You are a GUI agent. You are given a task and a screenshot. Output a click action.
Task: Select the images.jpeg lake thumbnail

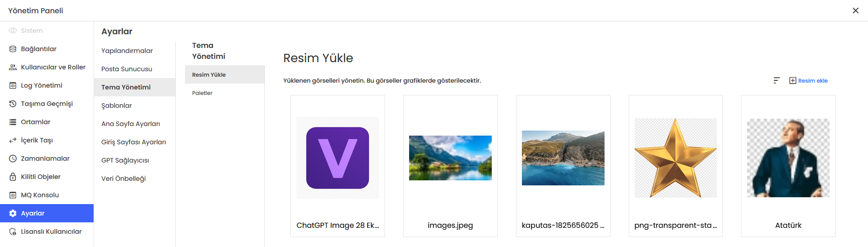[450, 158]
